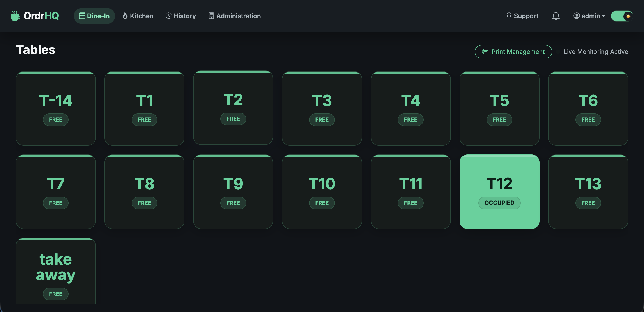Toggle the light/dark theme switch

622,16
